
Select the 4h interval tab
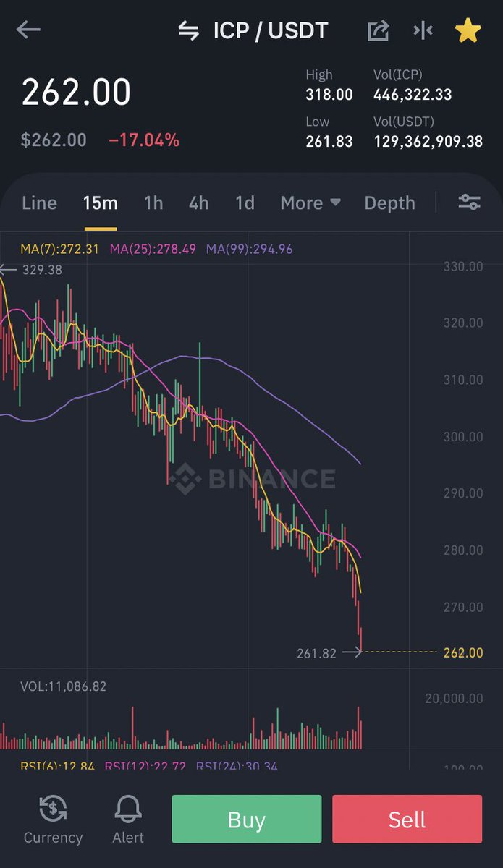(199, 203)
